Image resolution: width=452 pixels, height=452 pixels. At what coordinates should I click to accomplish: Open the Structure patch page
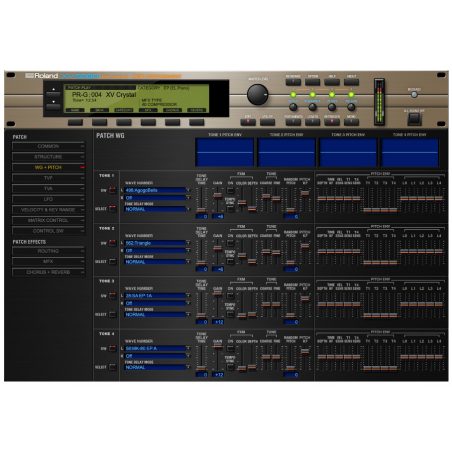pos(48,157)
